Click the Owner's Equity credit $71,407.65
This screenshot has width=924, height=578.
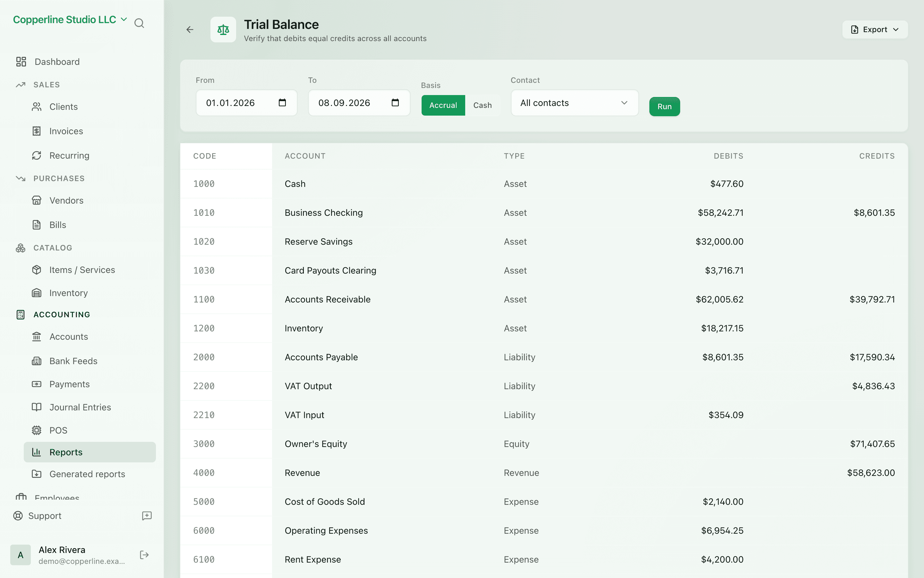(872, 444)
